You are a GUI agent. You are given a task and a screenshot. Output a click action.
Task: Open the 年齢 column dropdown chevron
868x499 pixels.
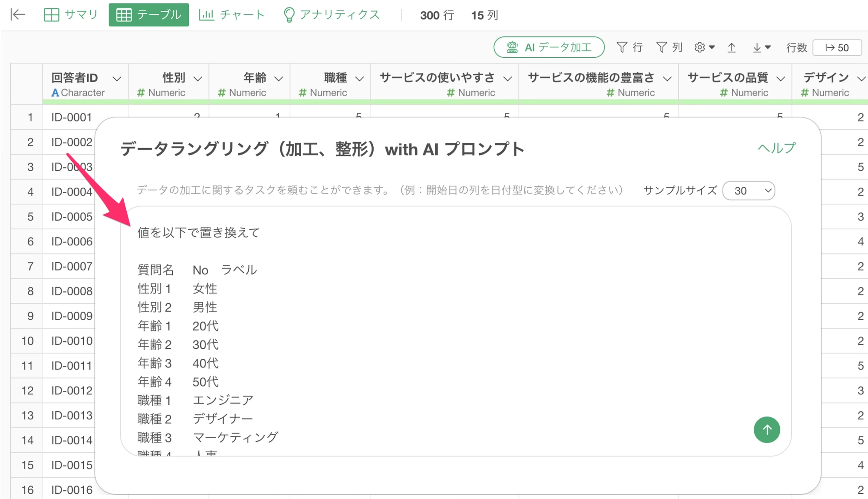point(279,79)
